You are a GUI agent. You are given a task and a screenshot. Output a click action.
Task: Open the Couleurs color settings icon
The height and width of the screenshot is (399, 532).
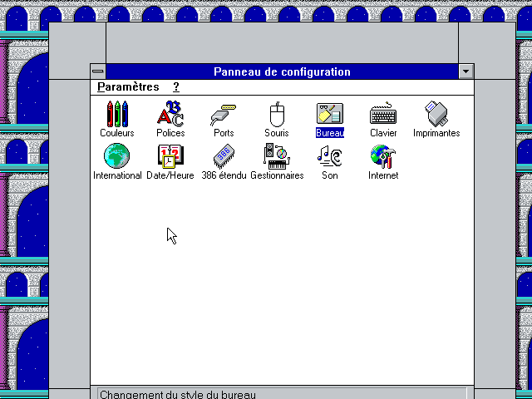116,114
